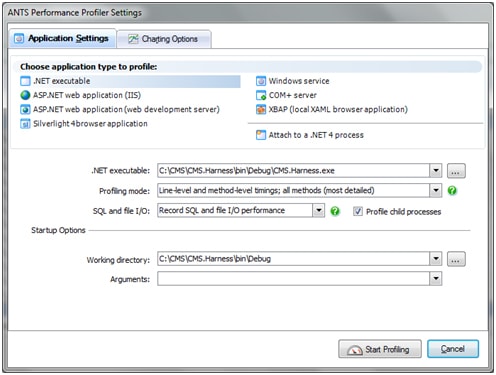Screen dimensions: 496x375
Task: Expand the Working directory dropdown arrow
Action: [x=436, y=259]
